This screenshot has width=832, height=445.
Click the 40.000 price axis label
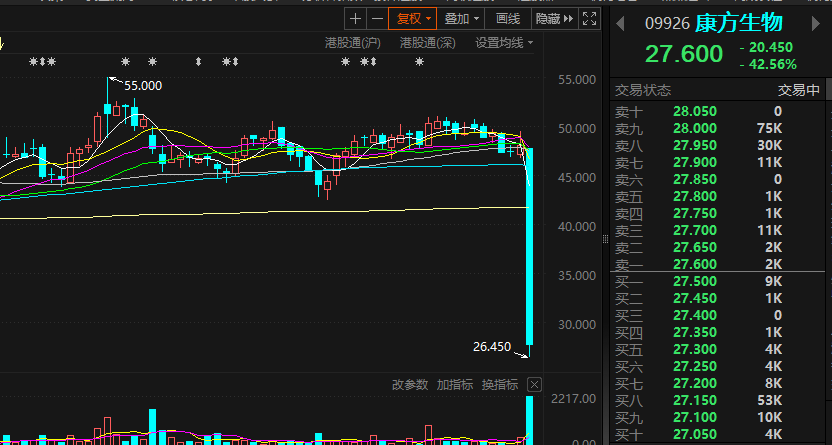pyautogui.click(x=577, y=226)
